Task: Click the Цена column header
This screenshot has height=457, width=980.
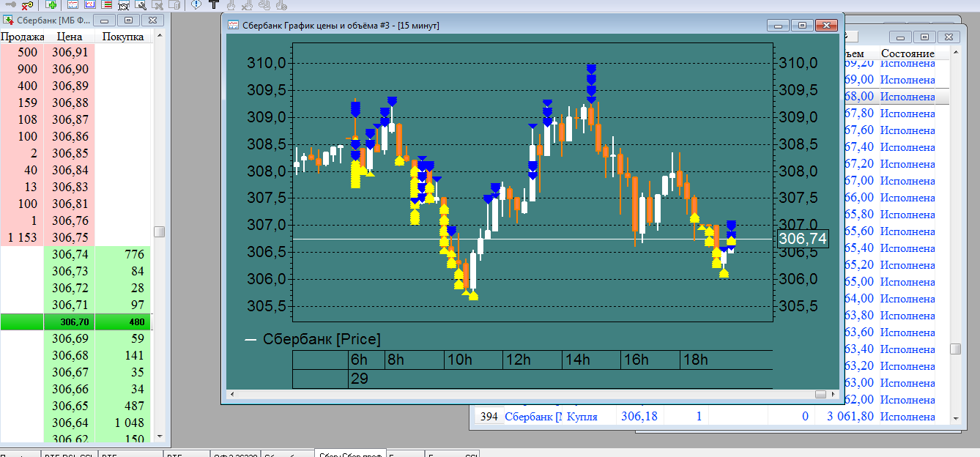Action: pos(70,37)
